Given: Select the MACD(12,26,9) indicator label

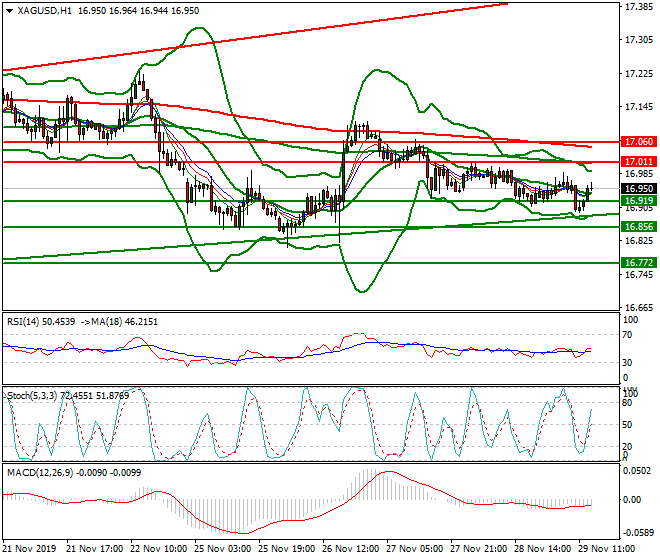Looking at the screenshot, I should (40, 473).
